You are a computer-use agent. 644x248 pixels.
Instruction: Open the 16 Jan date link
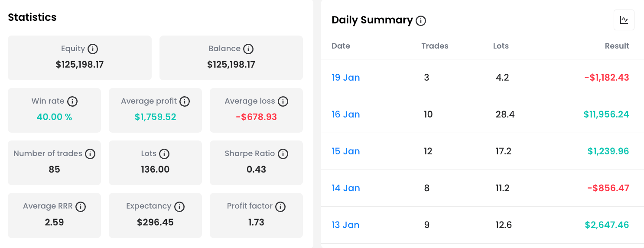345,114
